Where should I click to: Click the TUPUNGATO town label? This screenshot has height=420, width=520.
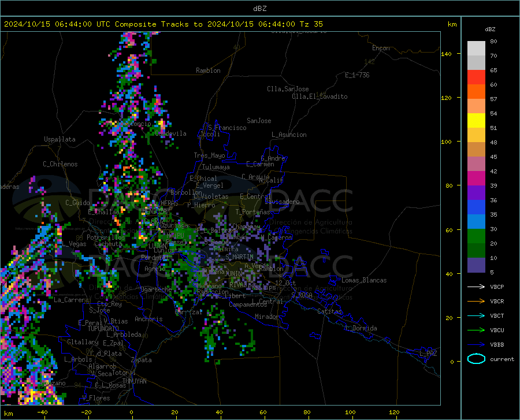103,329
